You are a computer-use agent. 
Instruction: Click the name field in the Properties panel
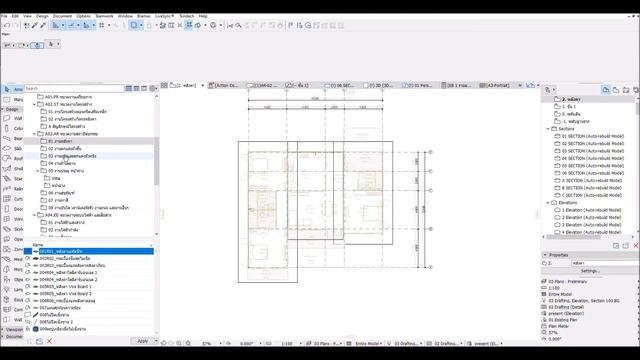pyautogui.click(x=604, y=263)
